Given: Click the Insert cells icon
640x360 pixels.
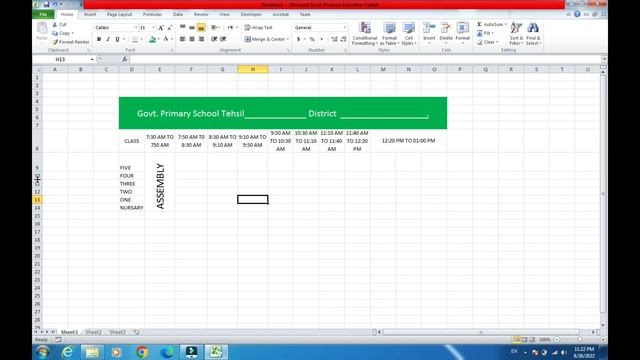Looking at the screenshot, I should coord(429,28).
